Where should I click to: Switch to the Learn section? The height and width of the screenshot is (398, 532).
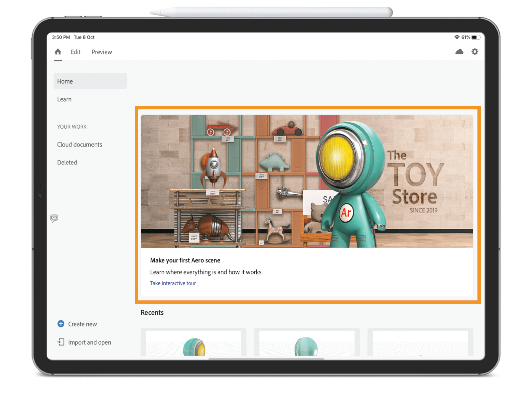tap(64, 99)
